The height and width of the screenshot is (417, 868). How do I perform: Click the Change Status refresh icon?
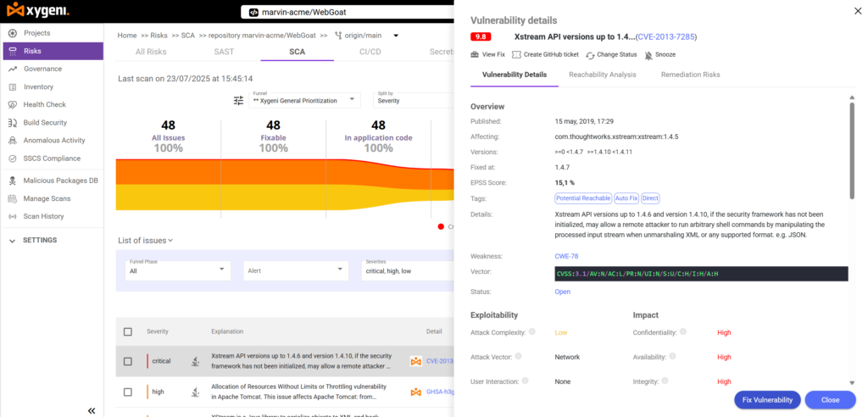(590, 55)
